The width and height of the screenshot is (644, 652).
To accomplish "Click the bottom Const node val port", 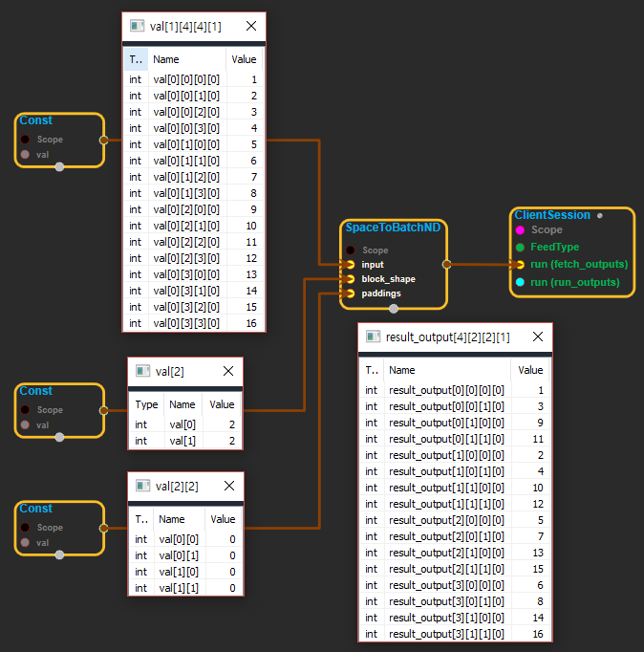I will pos(25,542).
